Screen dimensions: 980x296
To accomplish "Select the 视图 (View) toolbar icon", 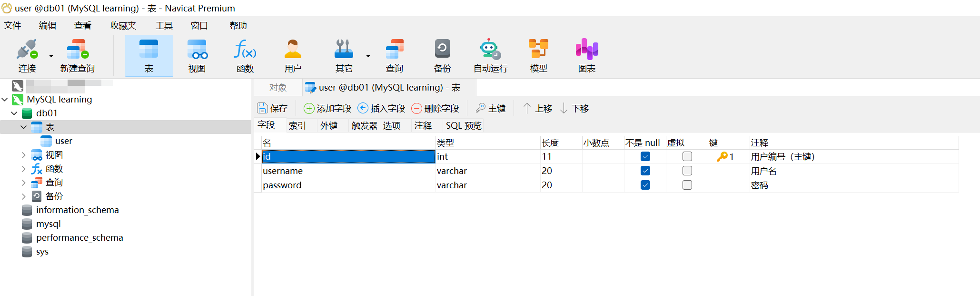I will pos(197,56).
